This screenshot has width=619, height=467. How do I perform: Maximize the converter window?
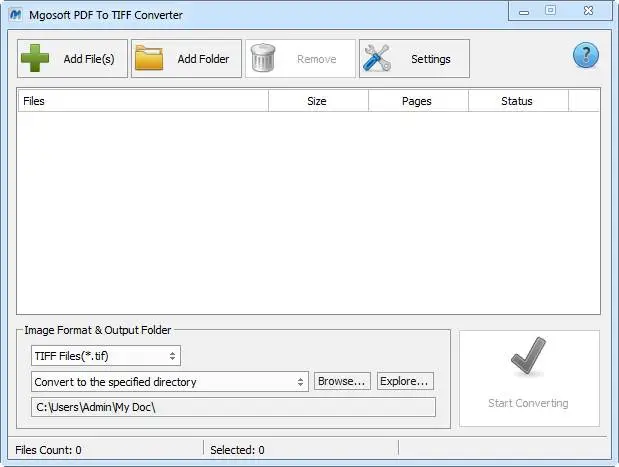(550, 10)
